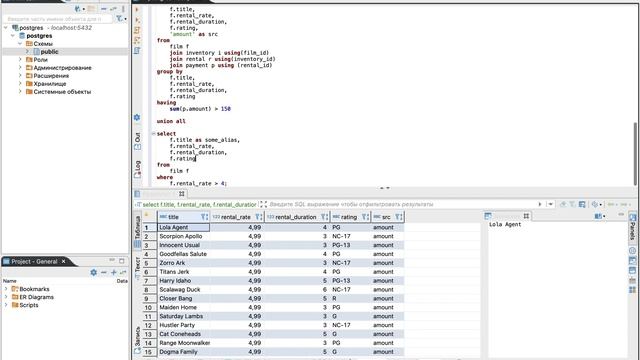Click the rental_duration column filter icon
Viewport: 640px width, 360px height.
tap(324, 217)
